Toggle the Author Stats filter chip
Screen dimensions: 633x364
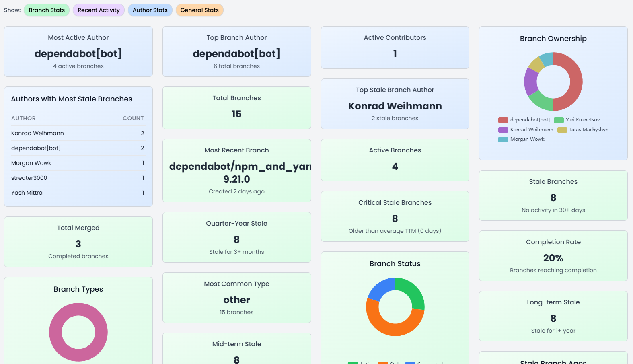tap(150, 10)
